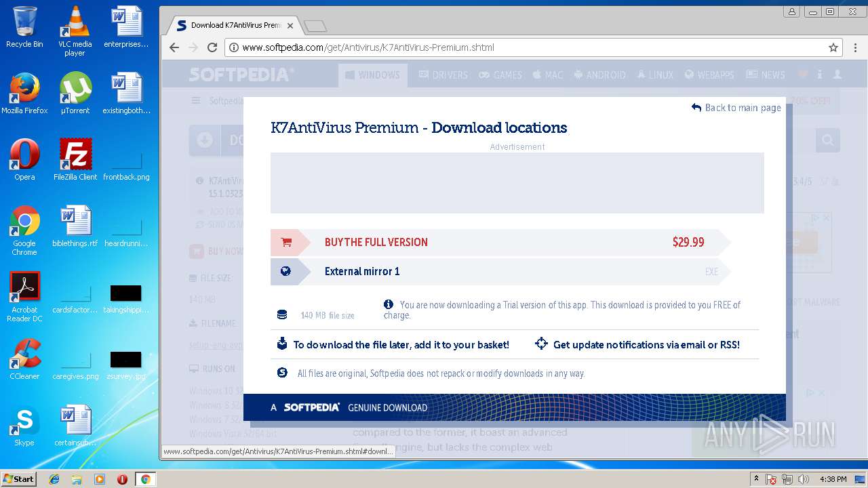The width and height of the screenshot is (868, 488).
Task: Open certainsub Word document
Action: pos(75,425)
